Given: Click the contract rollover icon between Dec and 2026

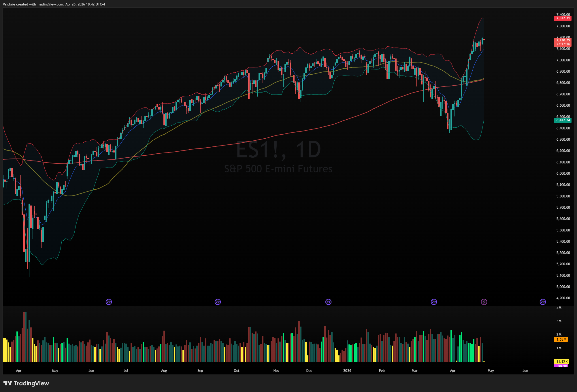Looking at the screenshot, I should (x=328, y=302).
